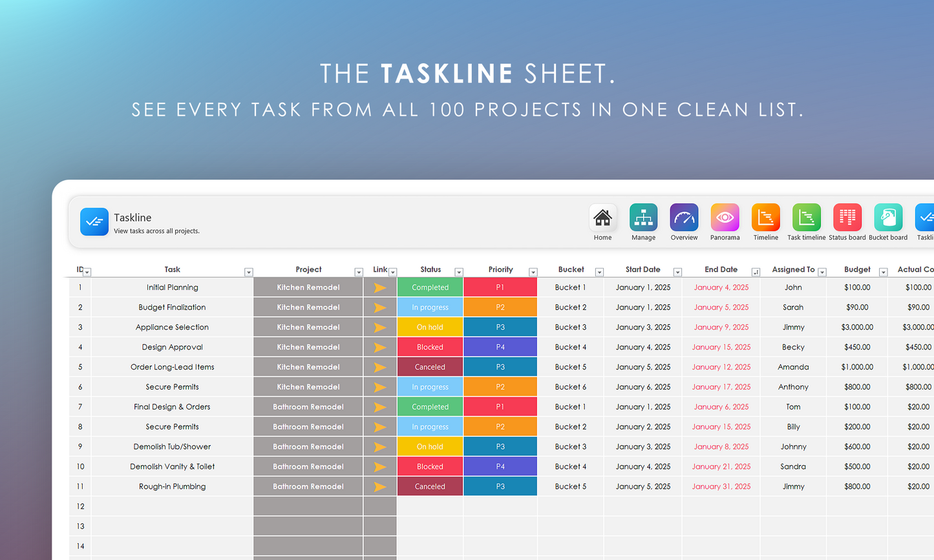Click the Completed status chip for Initial Planning
934x560 pixels.
pyautogui.click(x=430, y=287)
